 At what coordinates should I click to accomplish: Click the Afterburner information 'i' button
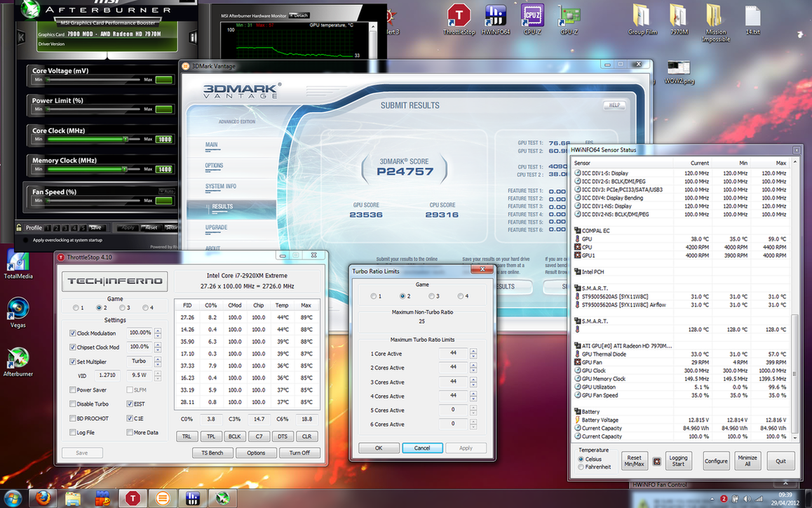[193, 36]
